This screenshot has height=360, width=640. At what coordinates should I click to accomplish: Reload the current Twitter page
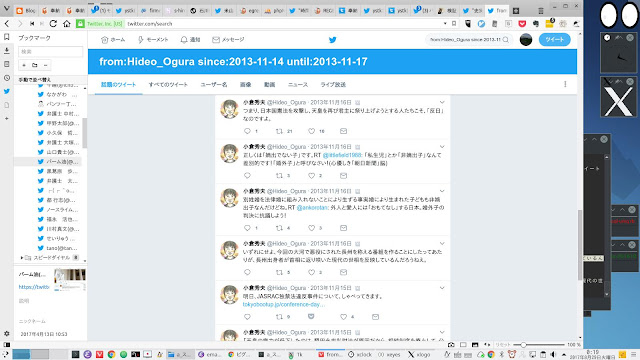pos(53,24)
